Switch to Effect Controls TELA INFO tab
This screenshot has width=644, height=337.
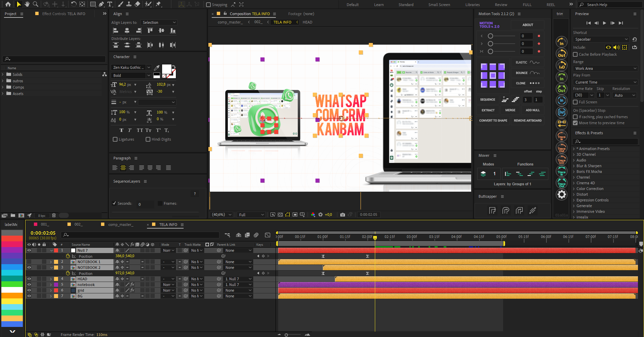[63, 14]
